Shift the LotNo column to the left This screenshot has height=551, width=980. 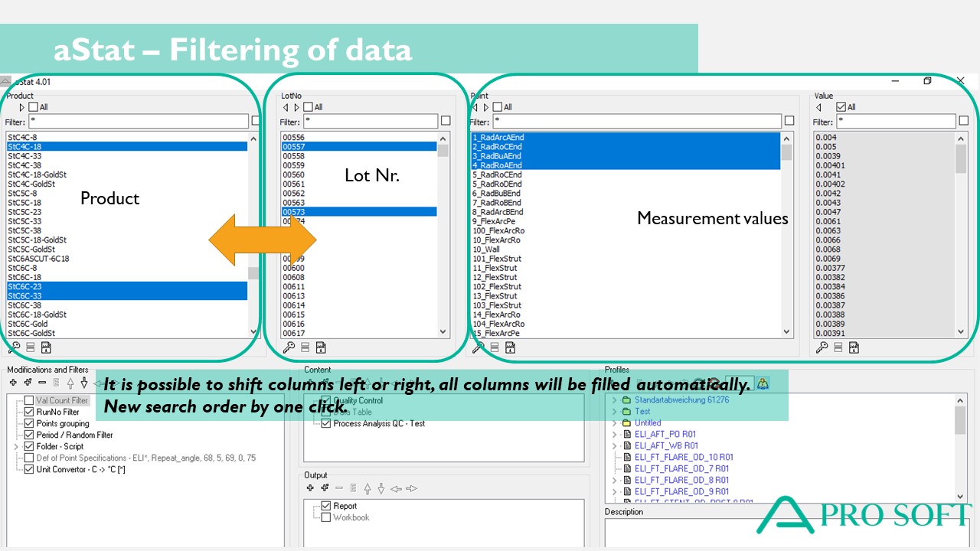286,108
